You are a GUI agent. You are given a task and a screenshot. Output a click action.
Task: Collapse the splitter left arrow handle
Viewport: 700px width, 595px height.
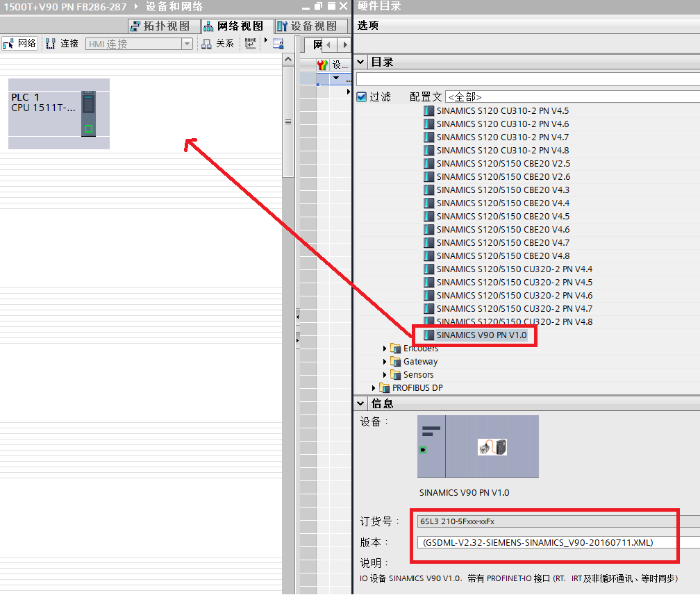tap(298, 317)
